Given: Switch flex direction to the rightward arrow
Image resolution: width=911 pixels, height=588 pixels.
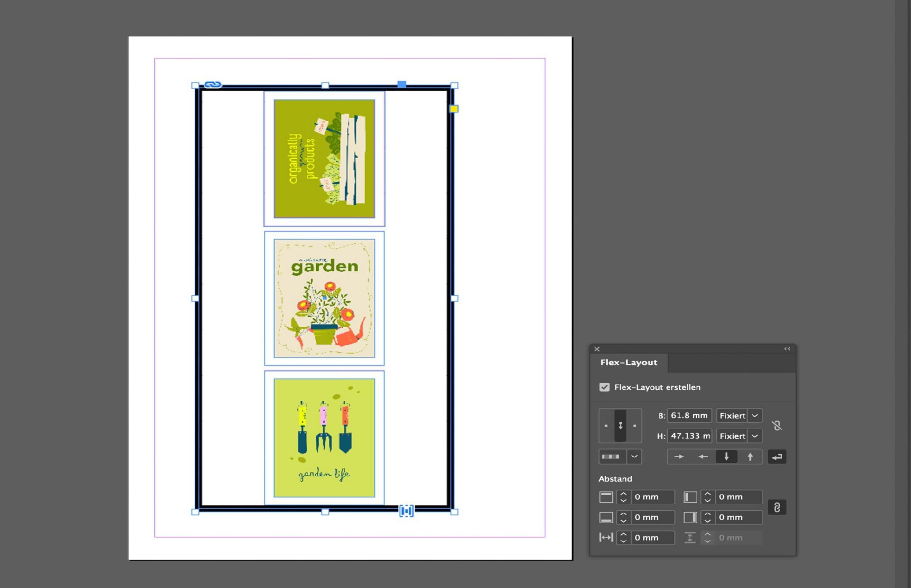Looking at the screenshot, I should point(679,457).
